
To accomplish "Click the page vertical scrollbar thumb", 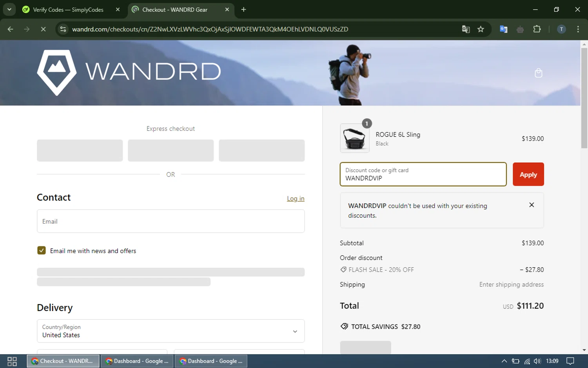I will click(x=584, y=98).
